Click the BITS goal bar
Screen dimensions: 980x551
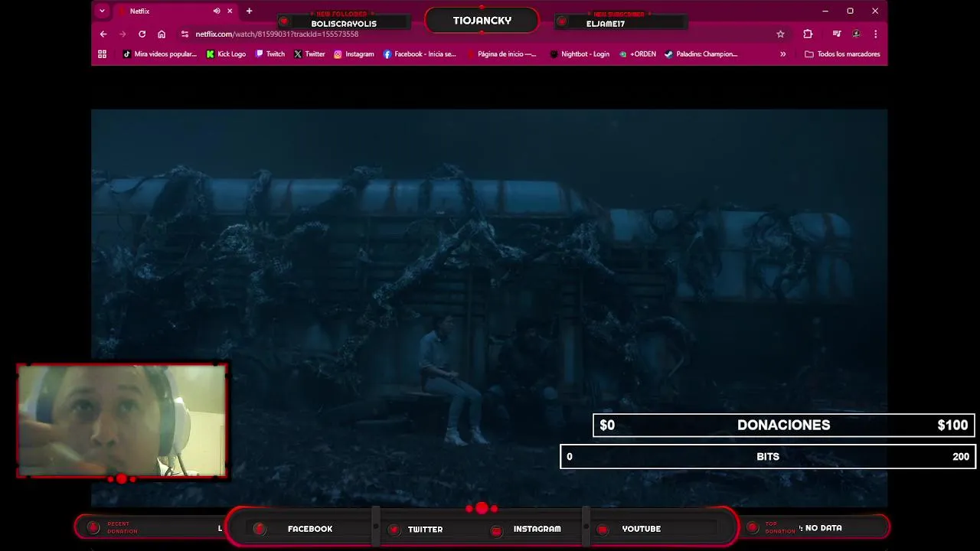pyautogui.click(x=768, y=456)
